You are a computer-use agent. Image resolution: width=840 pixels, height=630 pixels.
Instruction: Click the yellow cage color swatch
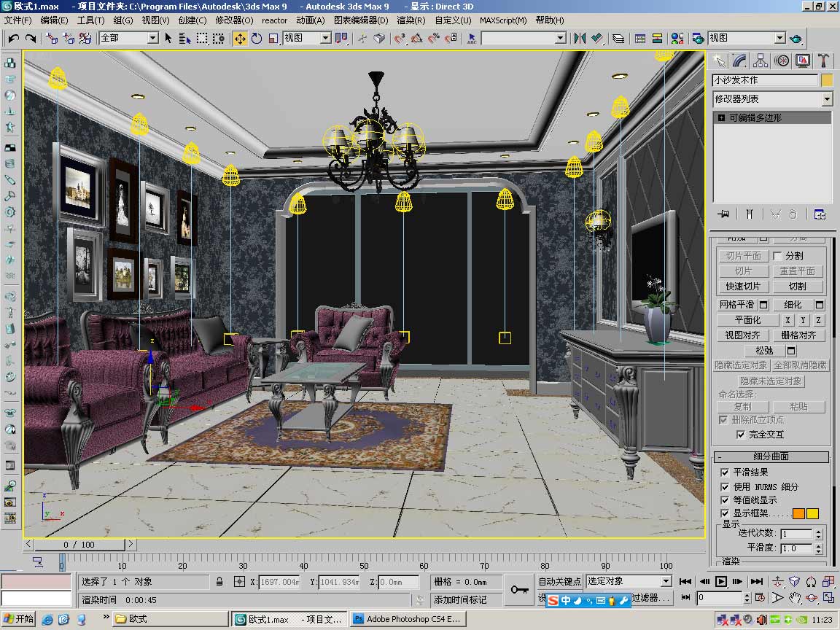click(812, 514)
